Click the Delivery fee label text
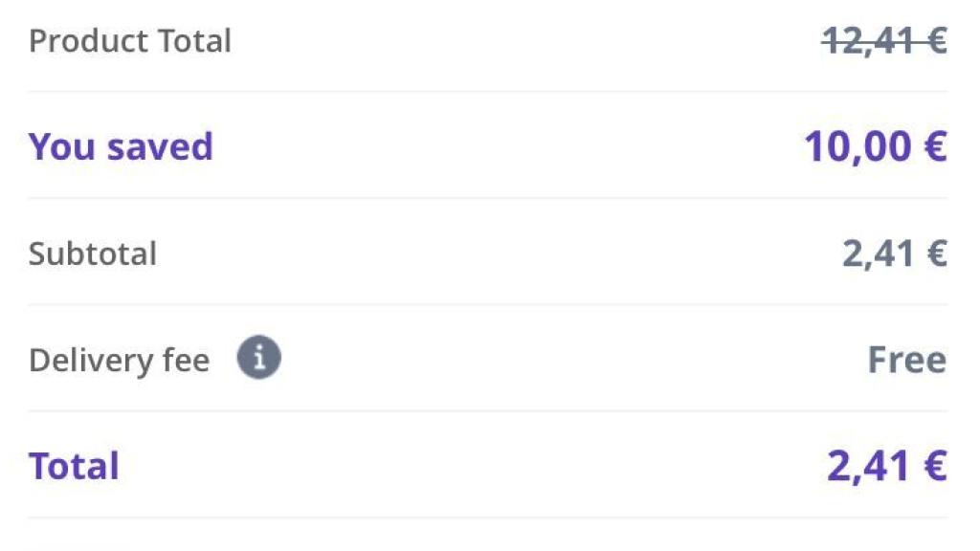This screenshot has height=551, width=980. point(120,361)
